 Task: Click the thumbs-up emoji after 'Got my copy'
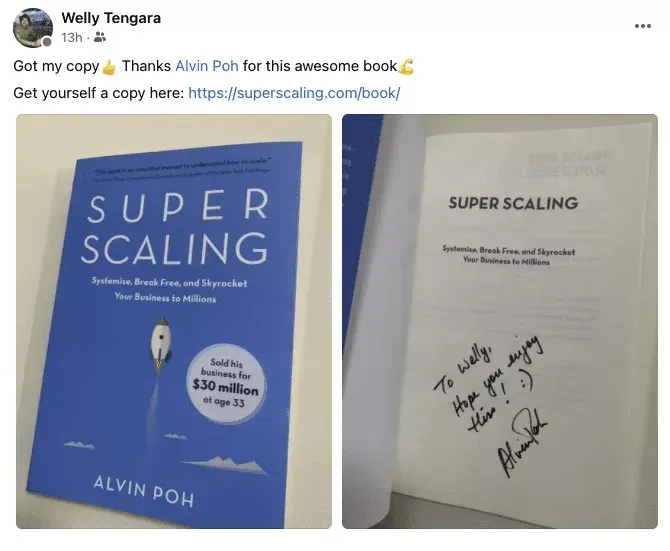pos(109,67)
